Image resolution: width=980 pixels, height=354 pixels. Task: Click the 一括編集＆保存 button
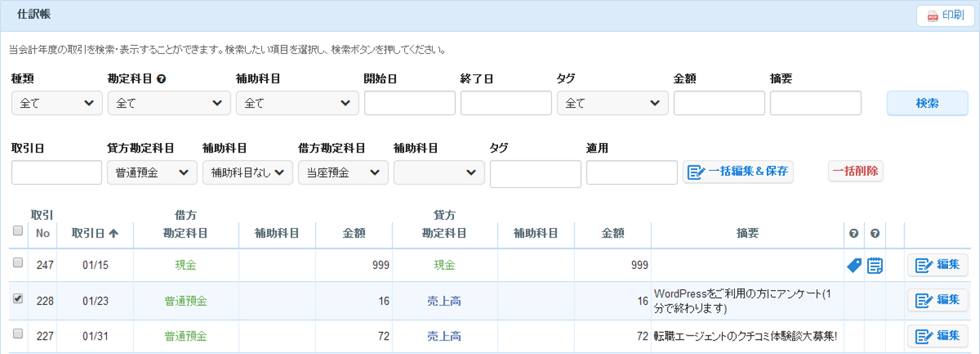pos(738,172)
